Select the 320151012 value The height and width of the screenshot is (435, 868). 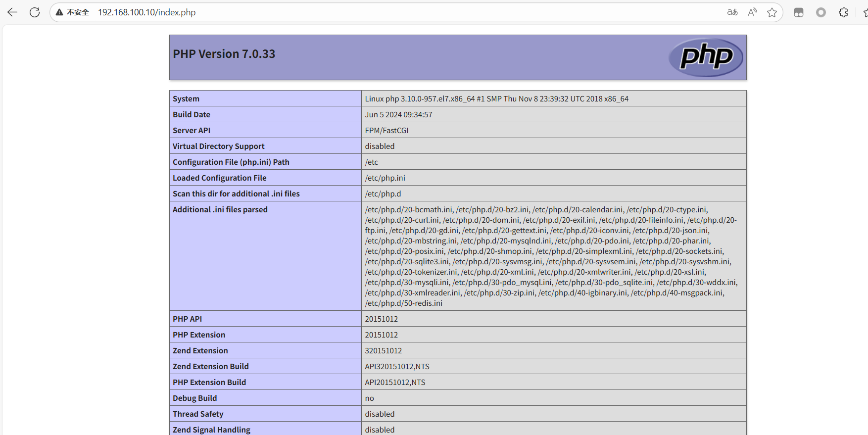click(x=384, y=350)
